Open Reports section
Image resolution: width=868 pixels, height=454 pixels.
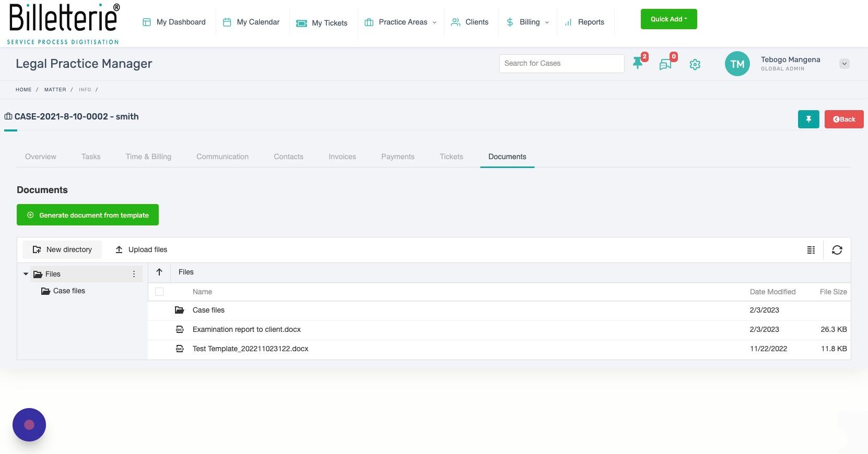[584, 22]
